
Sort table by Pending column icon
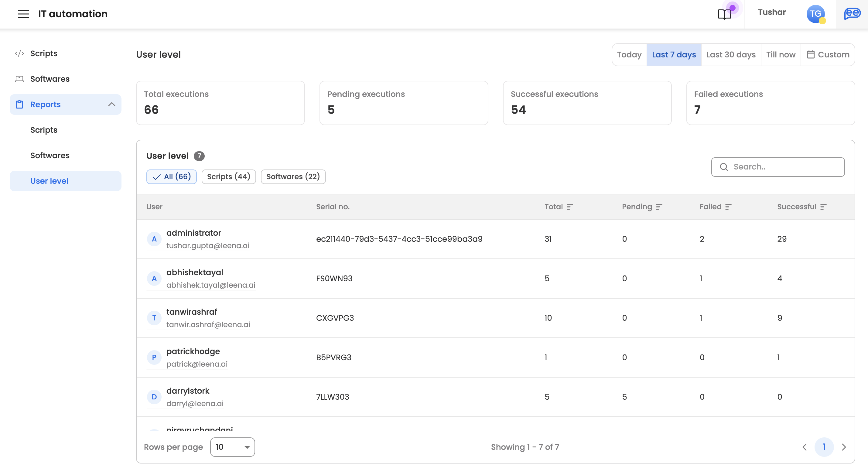[659, 207]
